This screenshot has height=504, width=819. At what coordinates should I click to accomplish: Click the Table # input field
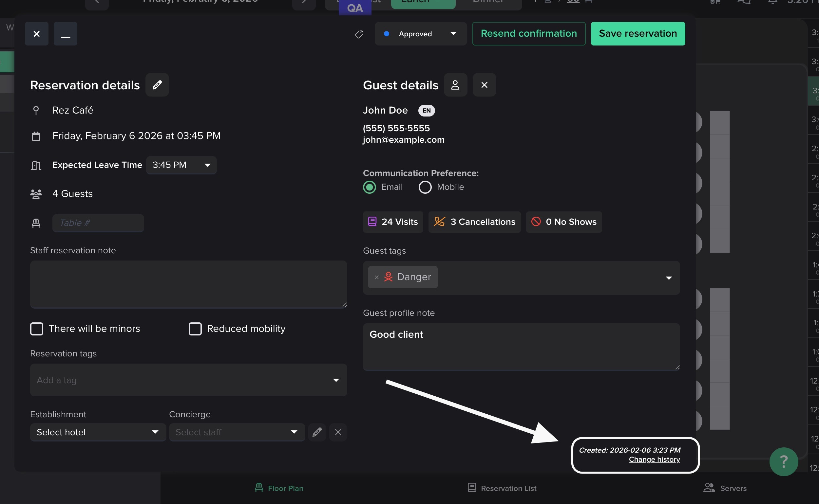coord(98,223)
